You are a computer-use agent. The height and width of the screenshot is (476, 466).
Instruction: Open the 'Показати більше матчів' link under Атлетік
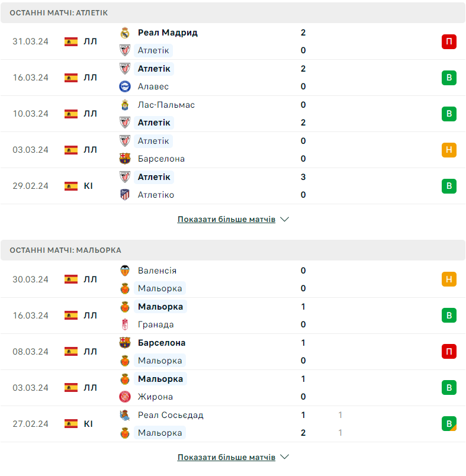click(x=226, y=219)
